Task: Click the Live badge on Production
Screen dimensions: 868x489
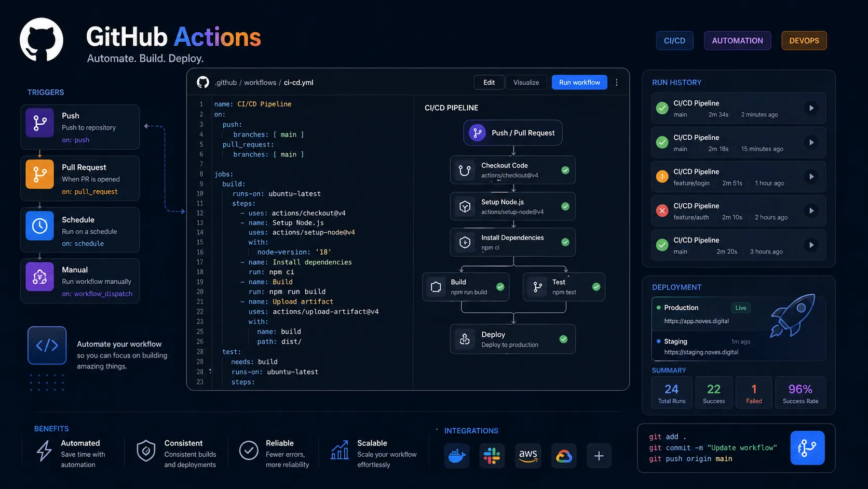Action: click(740, 308)
